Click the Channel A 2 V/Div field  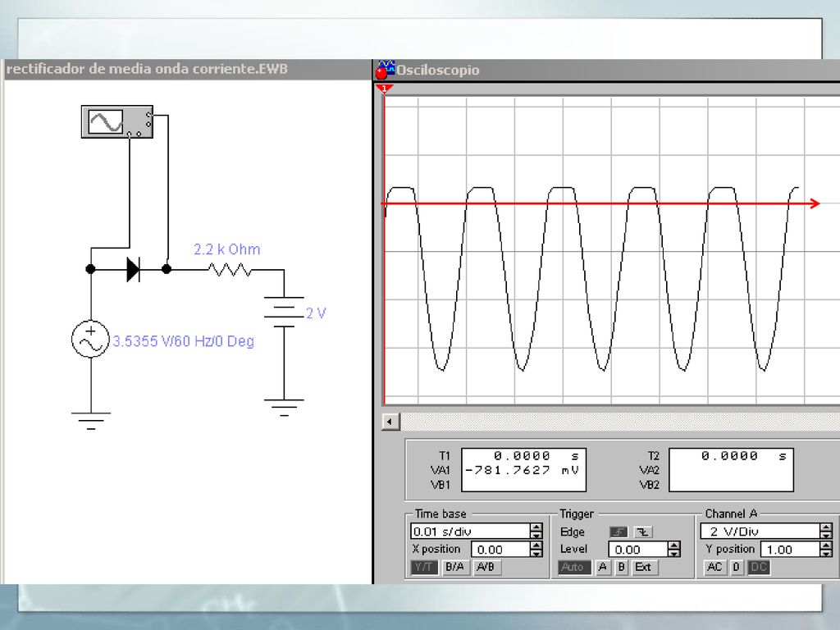(760, 532)
